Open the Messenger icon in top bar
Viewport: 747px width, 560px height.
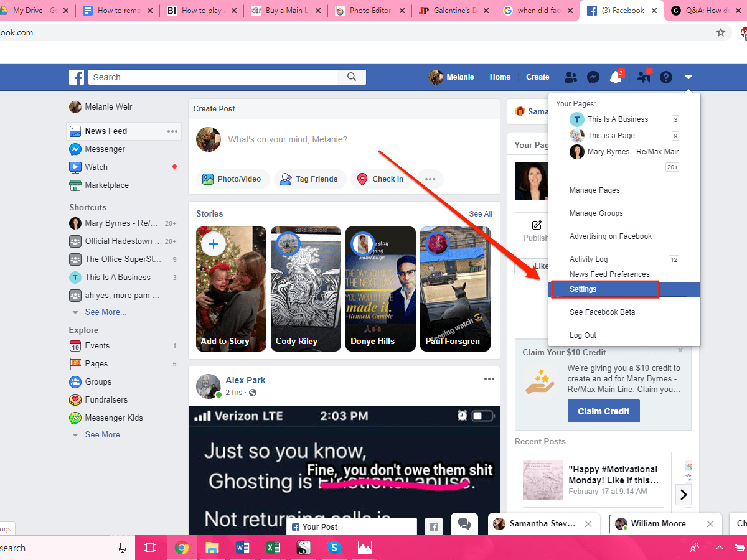(x=593, y=77)
